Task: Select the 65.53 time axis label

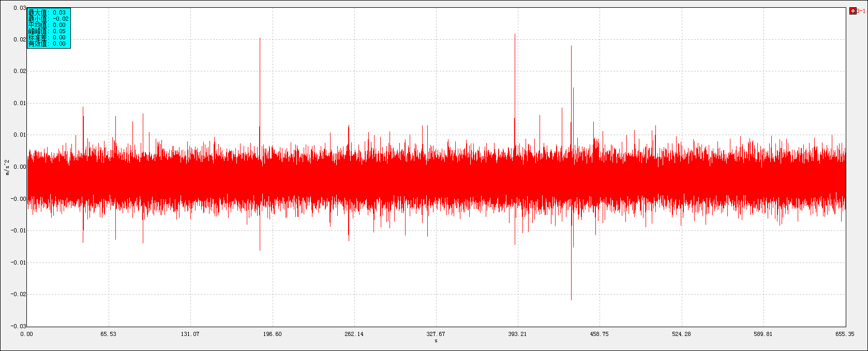Action: (108, 334)
